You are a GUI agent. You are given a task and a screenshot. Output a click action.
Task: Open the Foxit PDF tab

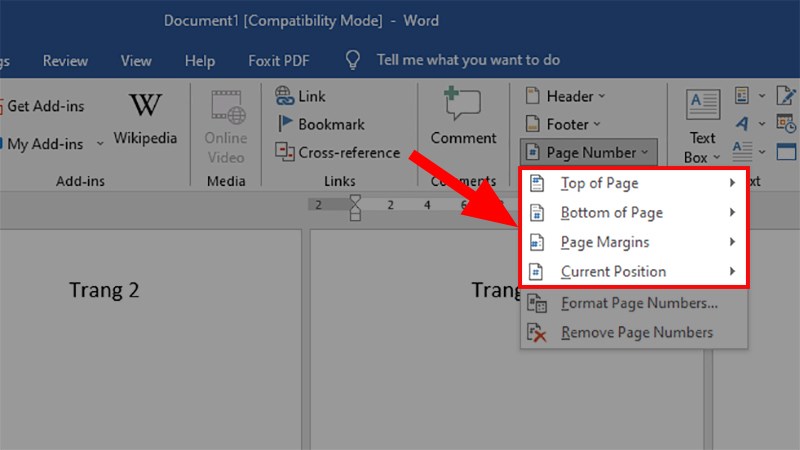(x=279, y=61)
